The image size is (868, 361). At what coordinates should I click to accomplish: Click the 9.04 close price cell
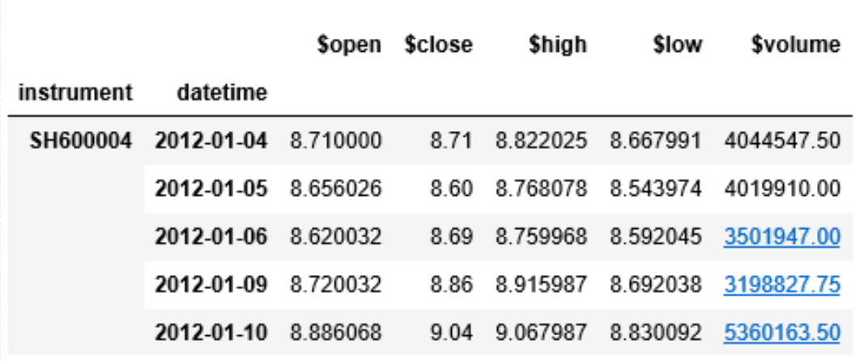coord(452,333)
